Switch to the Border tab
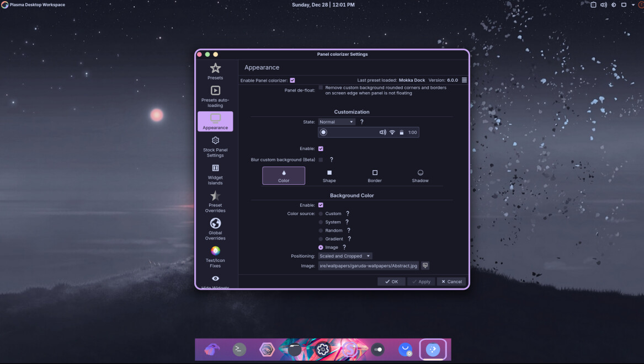This screenshot has height=364, width=644. point(375,176)
